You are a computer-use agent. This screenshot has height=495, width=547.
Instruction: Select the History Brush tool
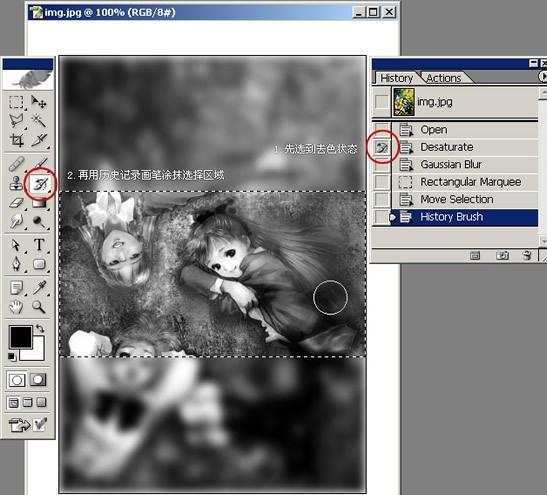[x=40, y=183]
